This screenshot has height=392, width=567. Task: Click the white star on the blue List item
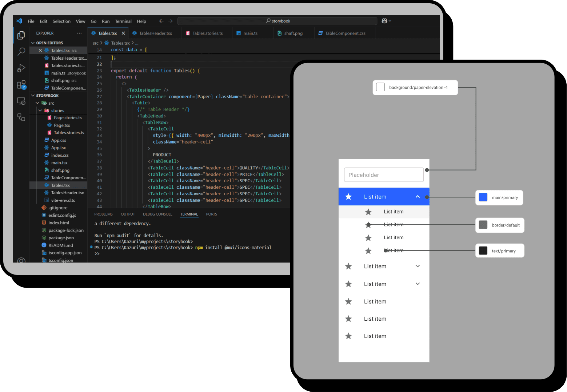tap(348, 197)
